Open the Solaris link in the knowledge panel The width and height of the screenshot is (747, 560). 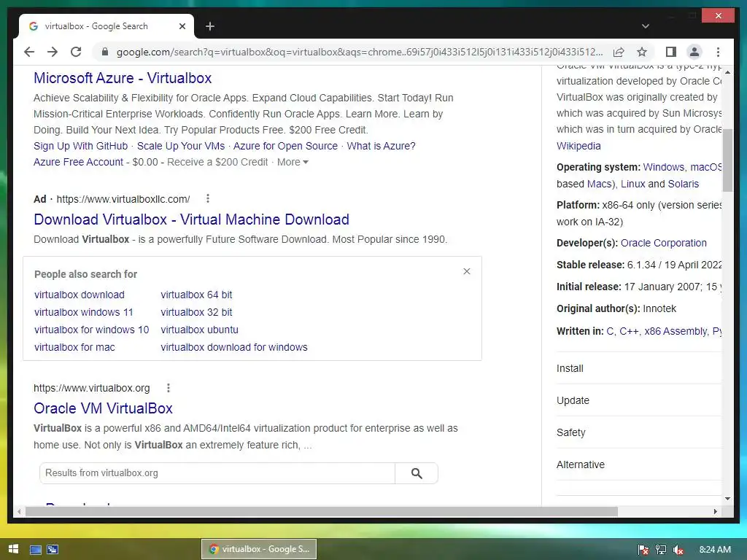tap(683, 184)
